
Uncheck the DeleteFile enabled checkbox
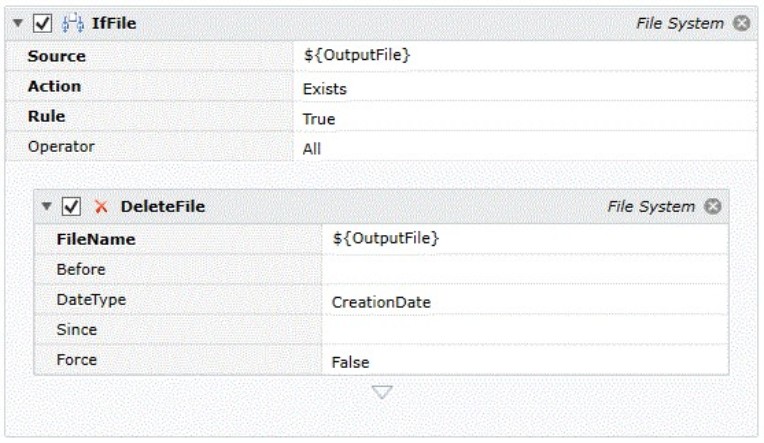(x=71, y=207)
